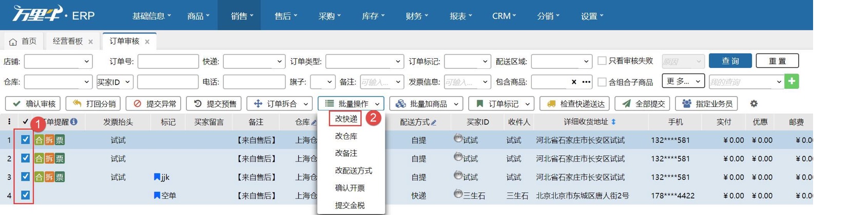
Task: Open the 订单拆合 dropdown button
Action: (280, 103)
